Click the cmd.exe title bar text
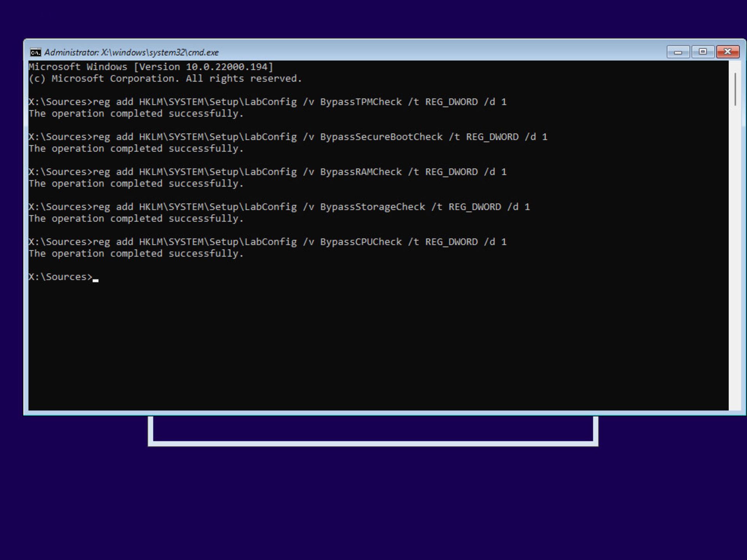This screenshot has height=560, width=747. 132,52
